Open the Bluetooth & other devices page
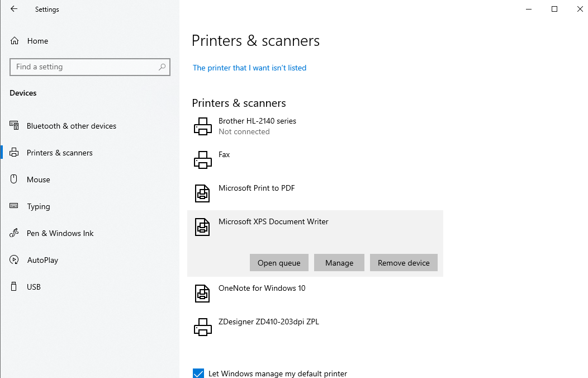Screen dimensions: 588x378 [71, 126]
